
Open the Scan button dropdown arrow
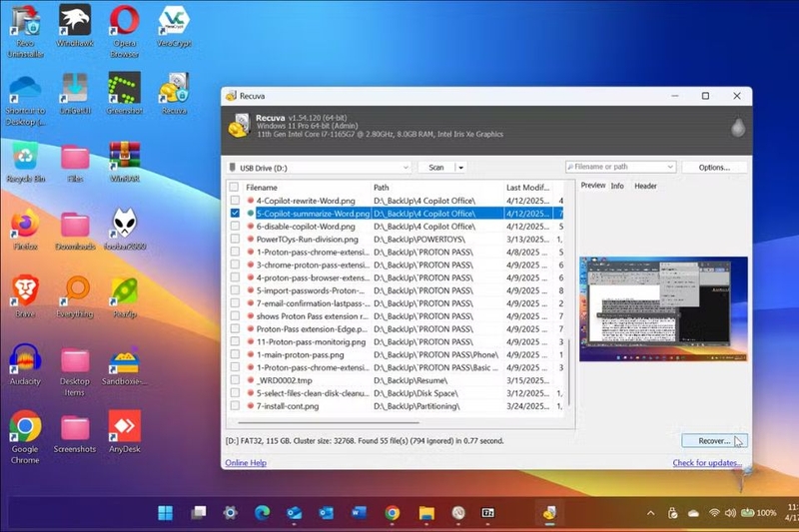click(x=460, y=168)
